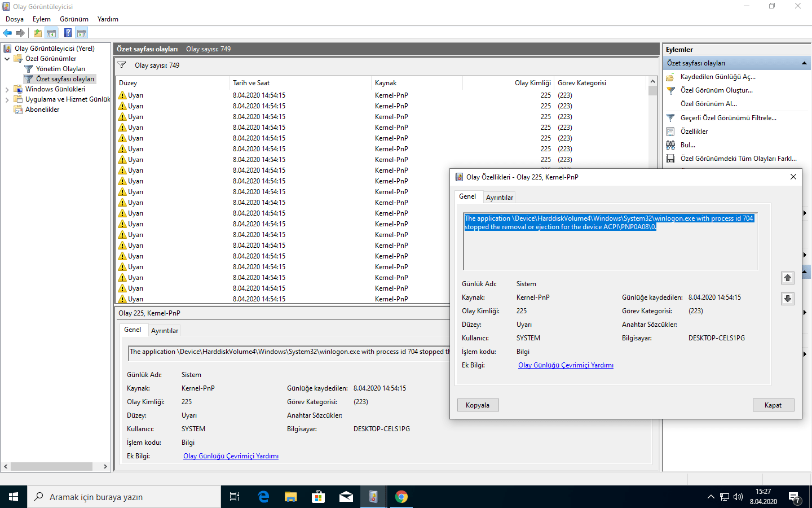Open the Windows Start menu
This screenshot has height=508, width=812.
[x=14, y=497]
